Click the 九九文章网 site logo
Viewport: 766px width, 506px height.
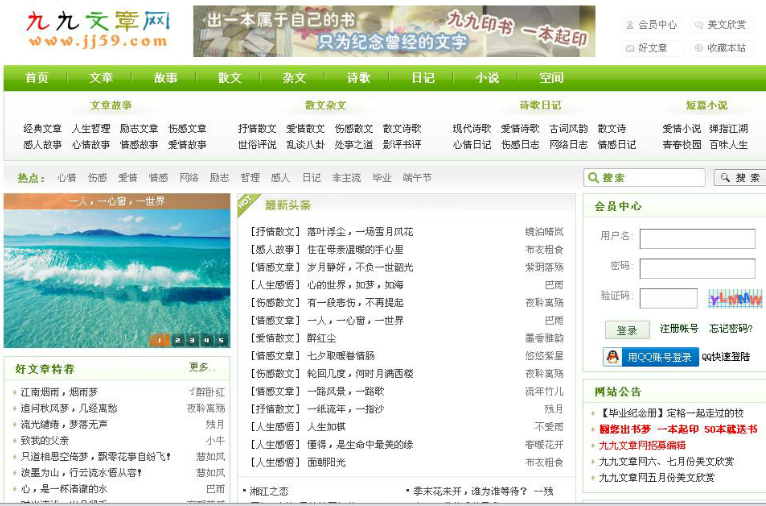(97, 31)
